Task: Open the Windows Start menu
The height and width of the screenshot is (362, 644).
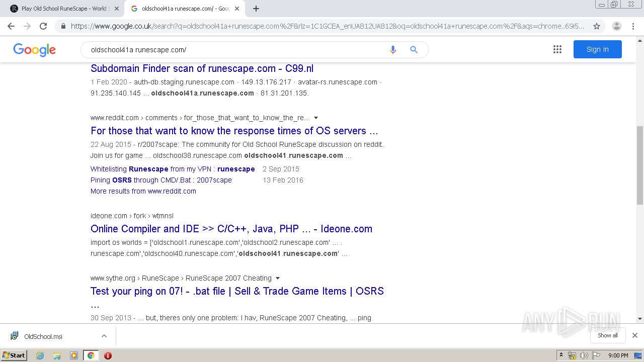Action: coord(14,355)
